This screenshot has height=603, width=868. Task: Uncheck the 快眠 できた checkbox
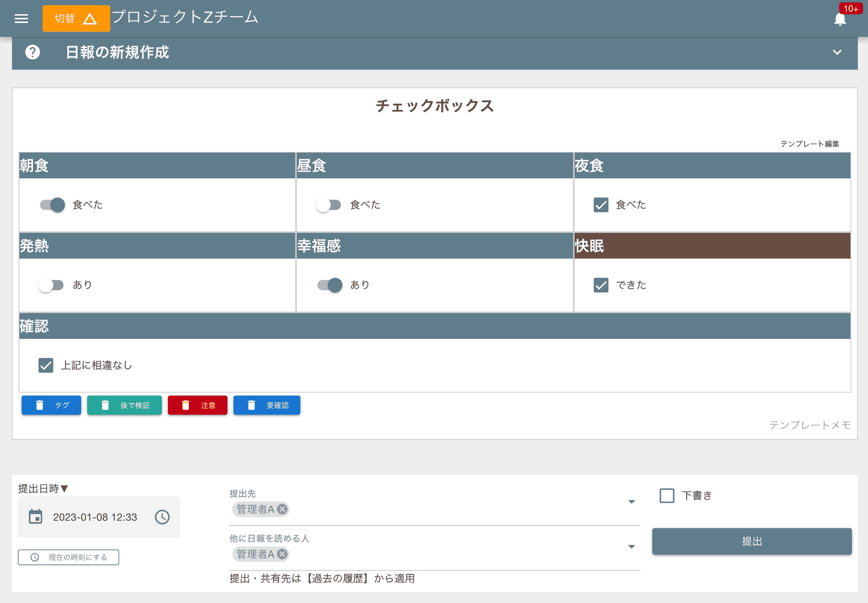click(601, 285)
